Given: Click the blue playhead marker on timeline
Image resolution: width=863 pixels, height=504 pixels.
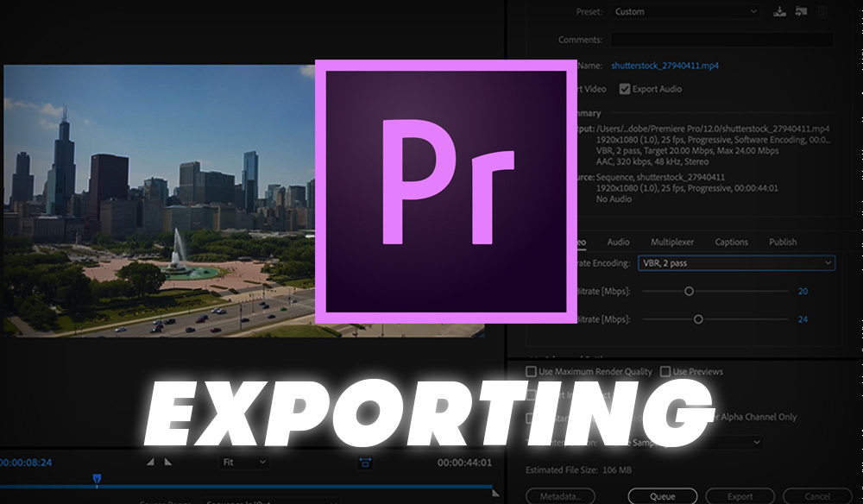Looking at the screenshot, I should pyautogui.click(x=97, y=480).
